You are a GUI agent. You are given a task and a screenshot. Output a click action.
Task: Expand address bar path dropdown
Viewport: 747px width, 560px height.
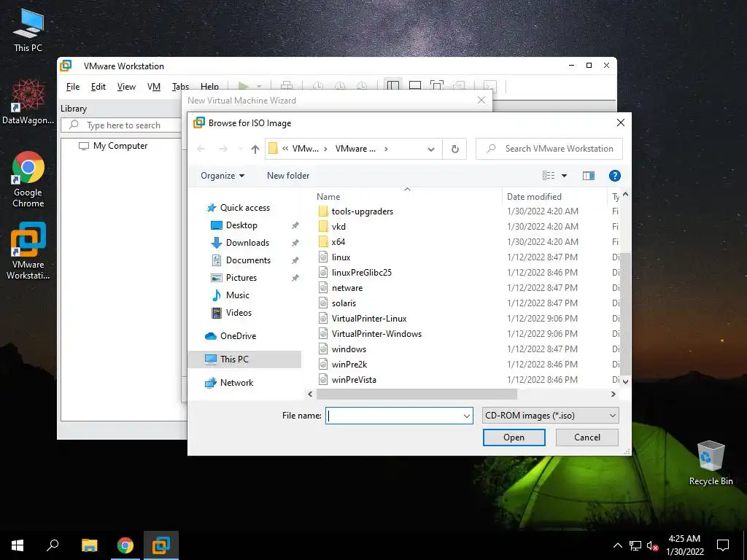click(x=430, y=149)
